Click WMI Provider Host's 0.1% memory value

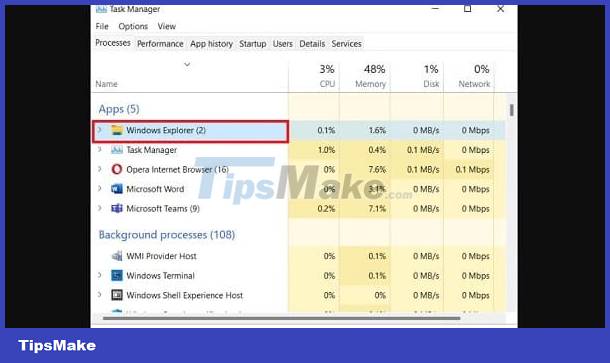point(377,256)
